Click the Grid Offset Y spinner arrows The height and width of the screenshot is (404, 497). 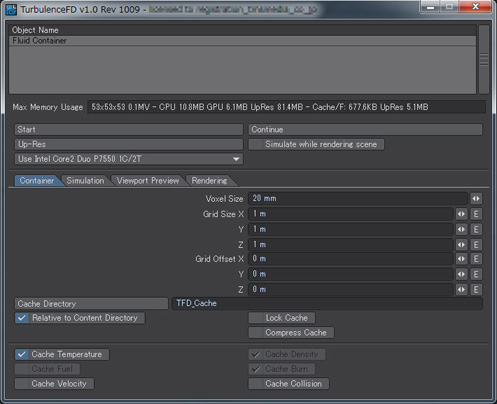coord(461,274)
